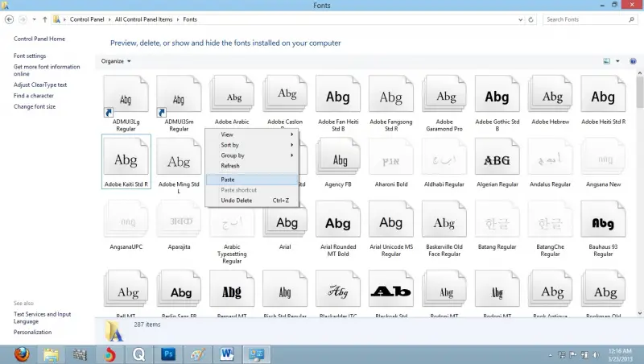Select the Andalus Regular font icon
Screen dimensions: 644x364
point(550,157)
